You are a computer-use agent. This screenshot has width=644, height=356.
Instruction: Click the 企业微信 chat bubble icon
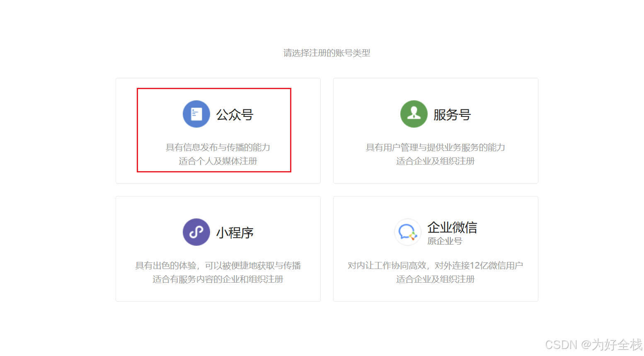pyautogui.click(x=408, y=232)
